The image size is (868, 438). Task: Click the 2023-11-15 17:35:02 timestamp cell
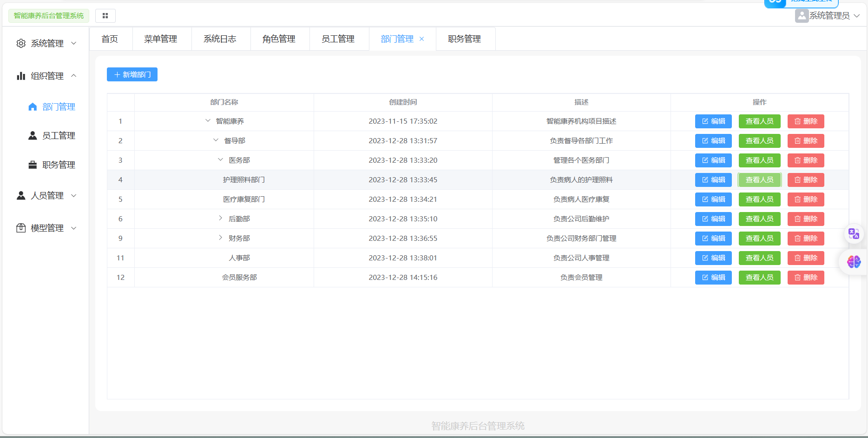[x=403, y=121]
